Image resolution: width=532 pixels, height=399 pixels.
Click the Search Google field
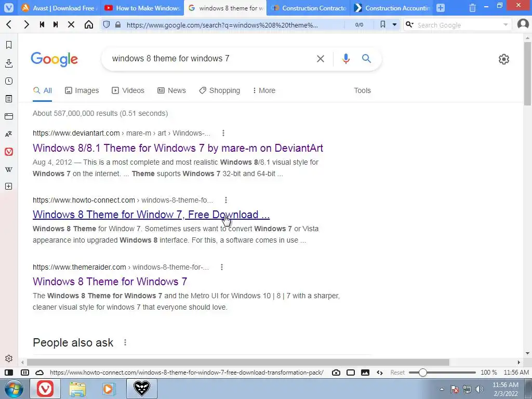coord(458,25)
